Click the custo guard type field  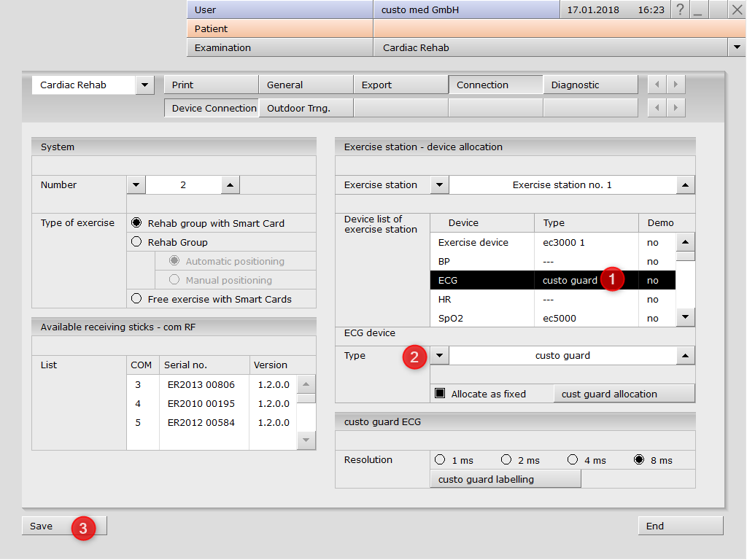(x=562, y=355)
